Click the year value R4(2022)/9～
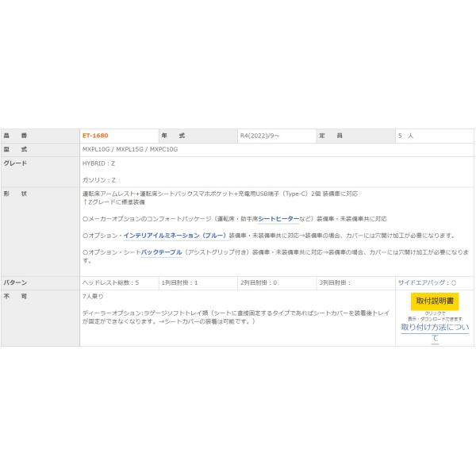The height and width of the screenshot is (476, 476). pos(259,136)
